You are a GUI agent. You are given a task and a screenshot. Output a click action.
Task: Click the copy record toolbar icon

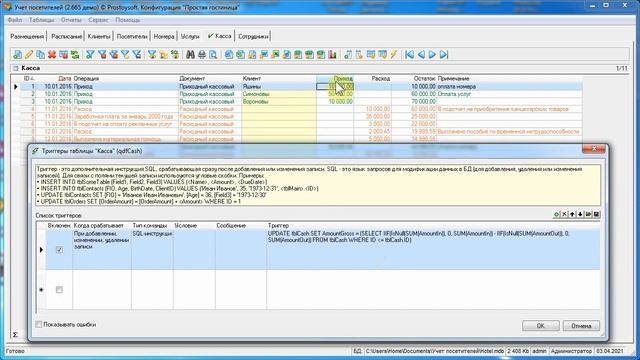click(x=40, y=55)
